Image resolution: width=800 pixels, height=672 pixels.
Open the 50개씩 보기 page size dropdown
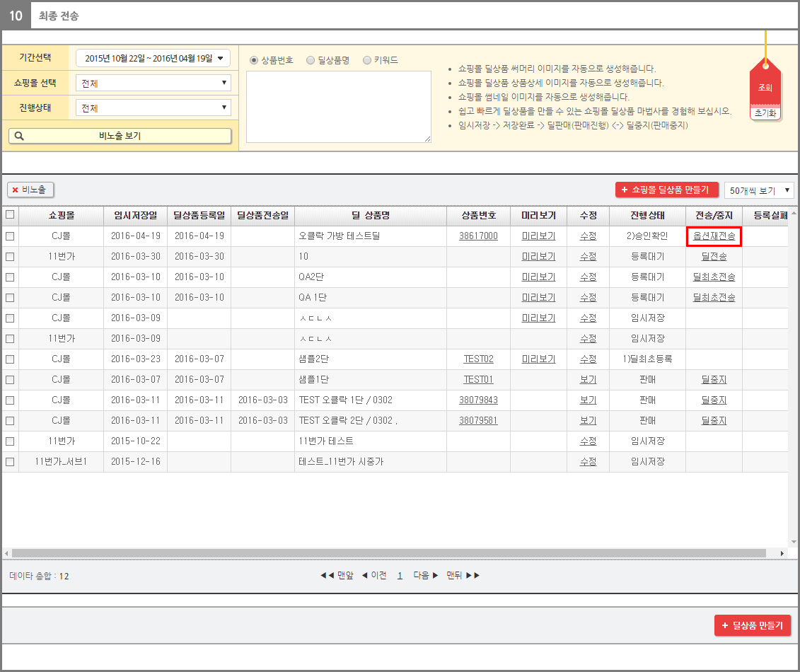coord(759,190)
